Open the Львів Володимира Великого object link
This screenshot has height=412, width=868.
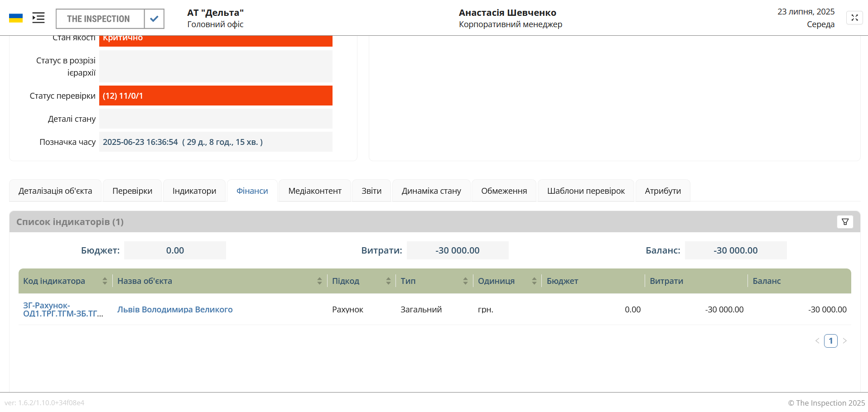point(174,309)
